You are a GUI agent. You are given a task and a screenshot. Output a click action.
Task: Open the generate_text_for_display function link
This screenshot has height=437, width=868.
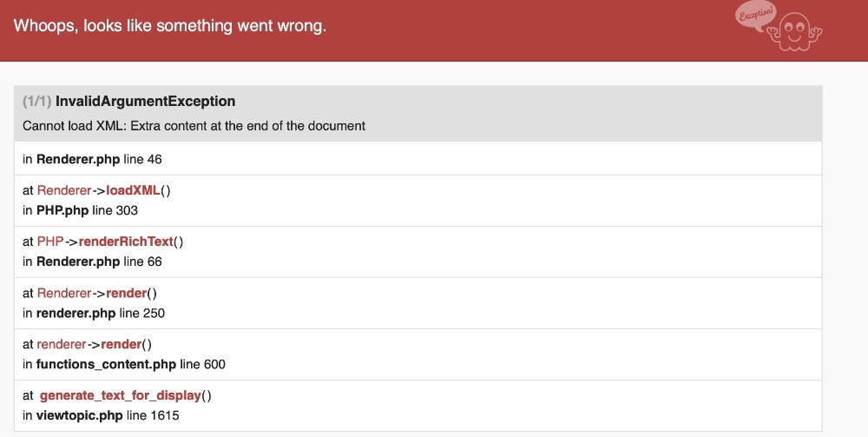tap(121, 395)
